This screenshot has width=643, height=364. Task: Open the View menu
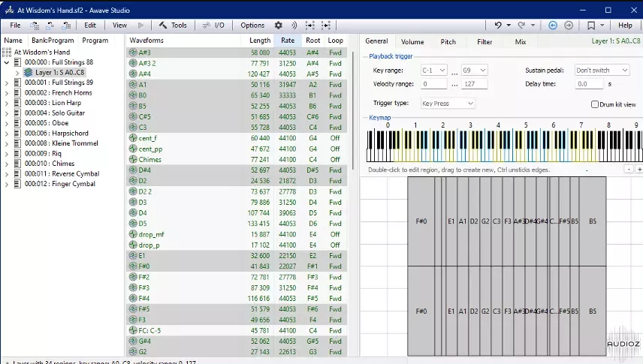tap(119, 26)
